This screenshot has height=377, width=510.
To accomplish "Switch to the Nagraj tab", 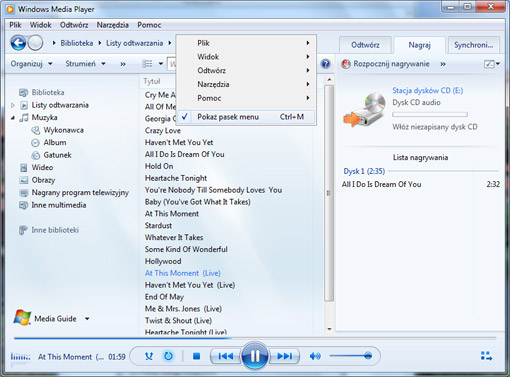I will pyautogui.click(x=419, y=45).
